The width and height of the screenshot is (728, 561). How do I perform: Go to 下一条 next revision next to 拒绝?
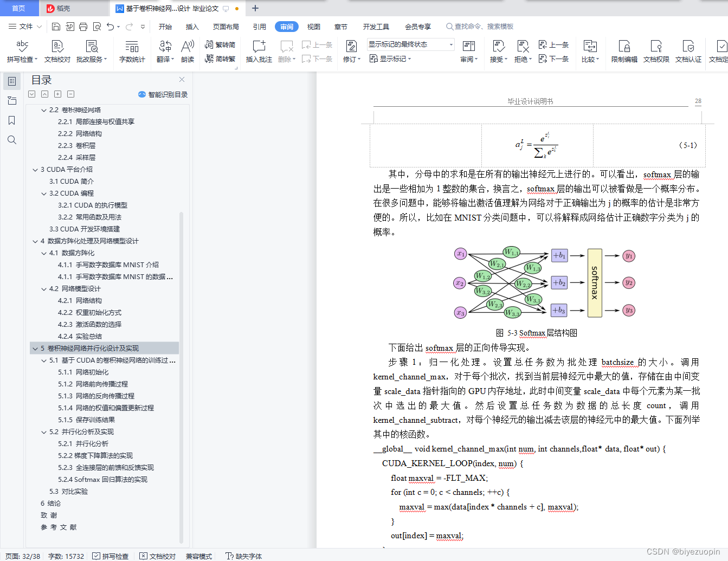point(554,59)
